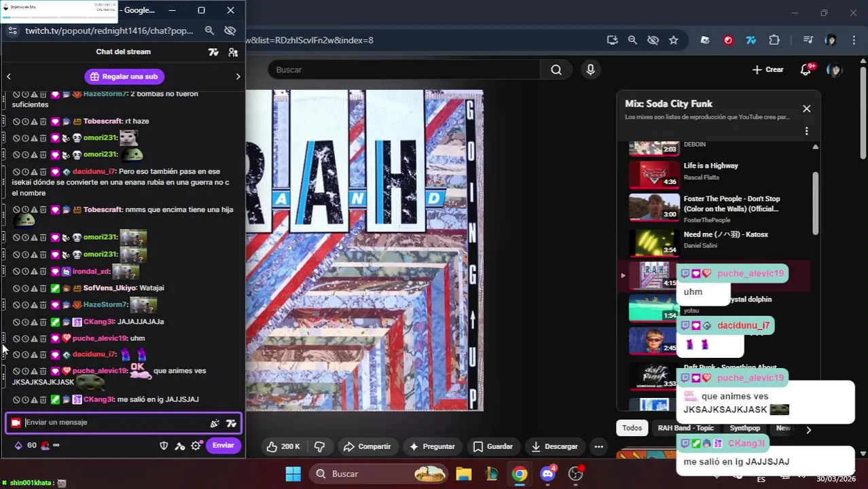Open 7TV extension in Chrome toolbar

click(x=751, y=40)
